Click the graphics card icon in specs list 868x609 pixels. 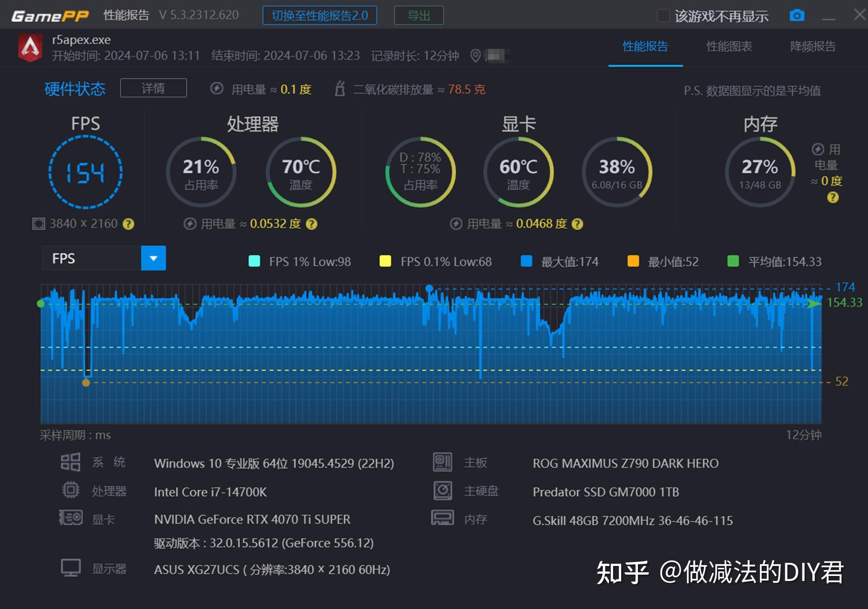coord(71,518)
